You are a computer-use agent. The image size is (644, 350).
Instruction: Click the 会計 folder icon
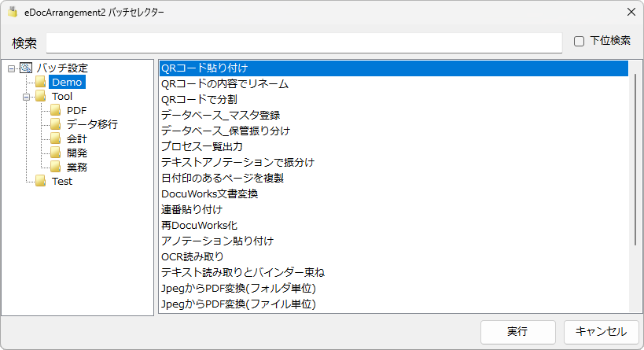click(x=56, y=138)
